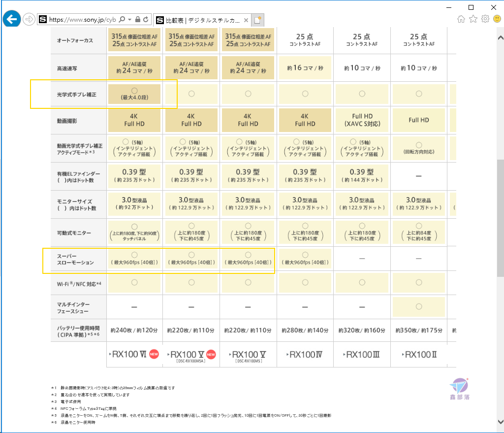Close the 比較表 browser tab
The height and width of the screenshot is (433, 504).
pyautogui.click(x=246, y=20)
